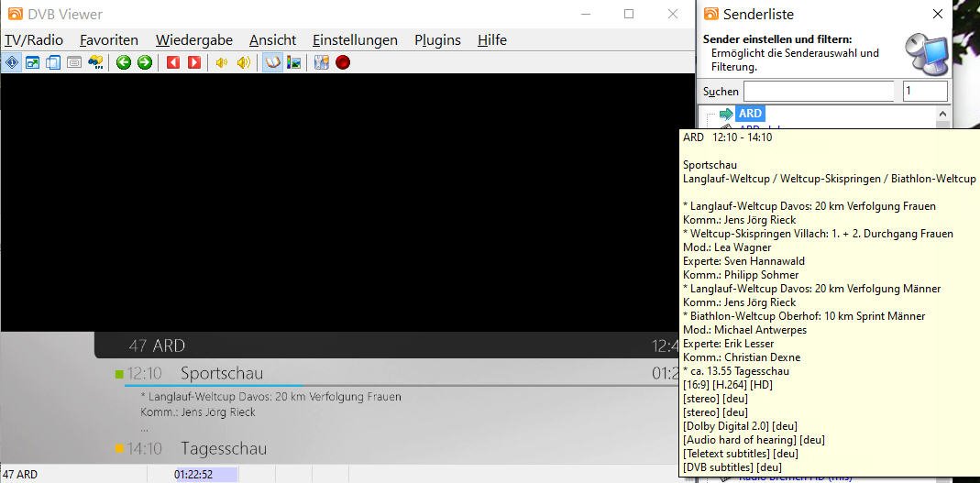Toggle the blue info diamond toolbar button

12,62
